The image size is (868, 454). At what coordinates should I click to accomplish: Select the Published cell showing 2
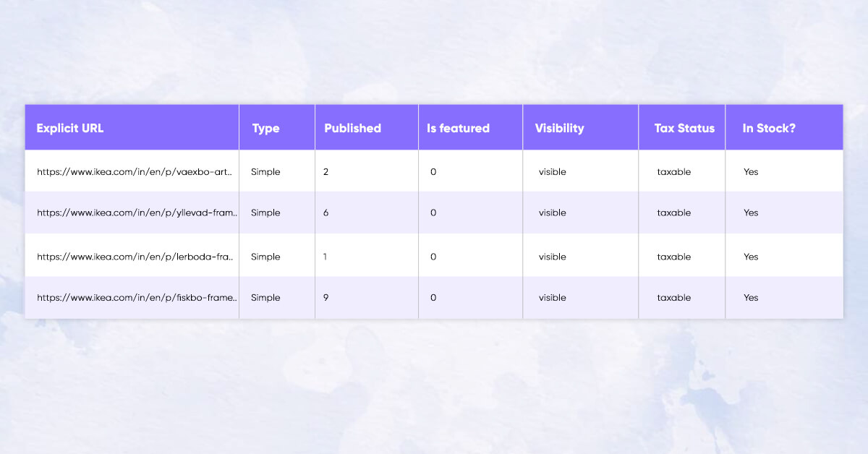(326, 172)
